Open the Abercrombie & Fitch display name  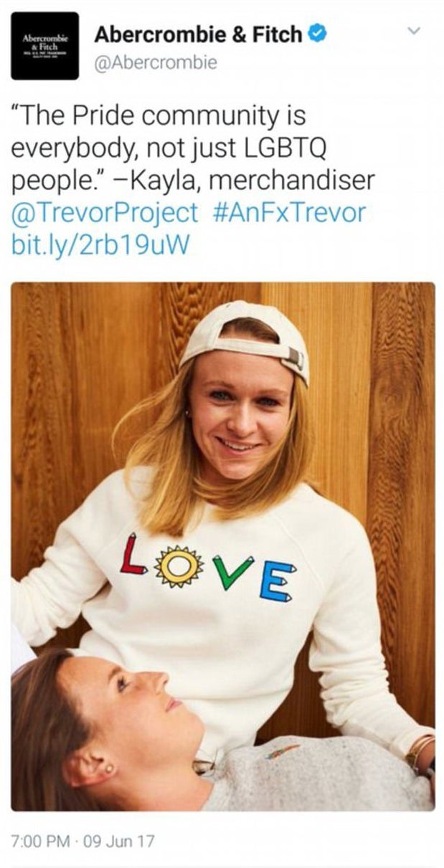coord(198,34)
